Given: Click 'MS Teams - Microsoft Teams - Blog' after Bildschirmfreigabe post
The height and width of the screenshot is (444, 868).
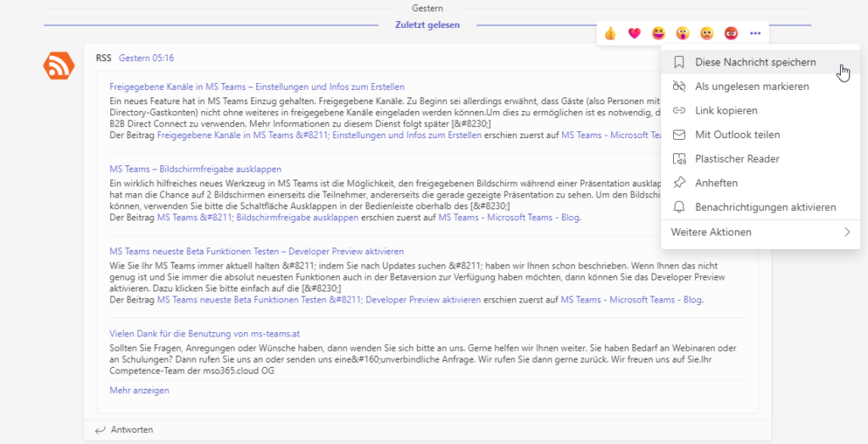Looking at the screenshot, I should coord(509,218).
